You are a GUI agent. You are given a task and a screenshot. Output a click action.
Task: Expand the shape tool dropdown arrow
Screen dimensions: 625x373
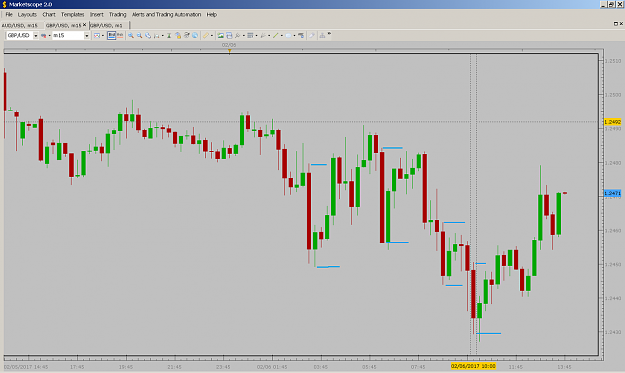click(x=294, y=35)
